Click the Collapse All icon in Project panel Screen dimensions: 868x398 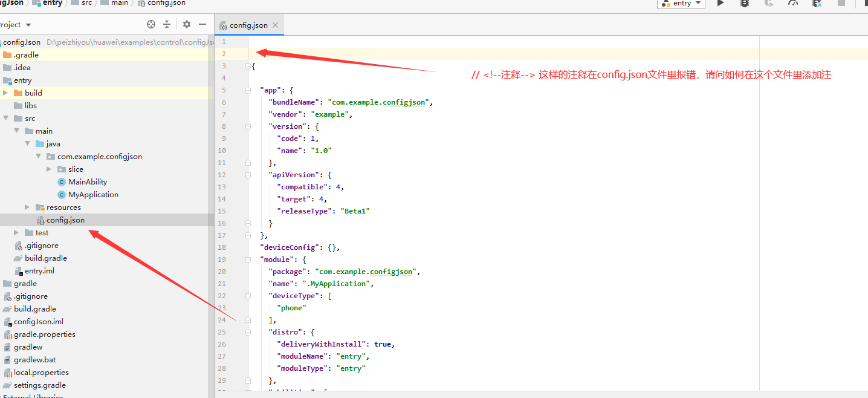[x=167, y=24]
